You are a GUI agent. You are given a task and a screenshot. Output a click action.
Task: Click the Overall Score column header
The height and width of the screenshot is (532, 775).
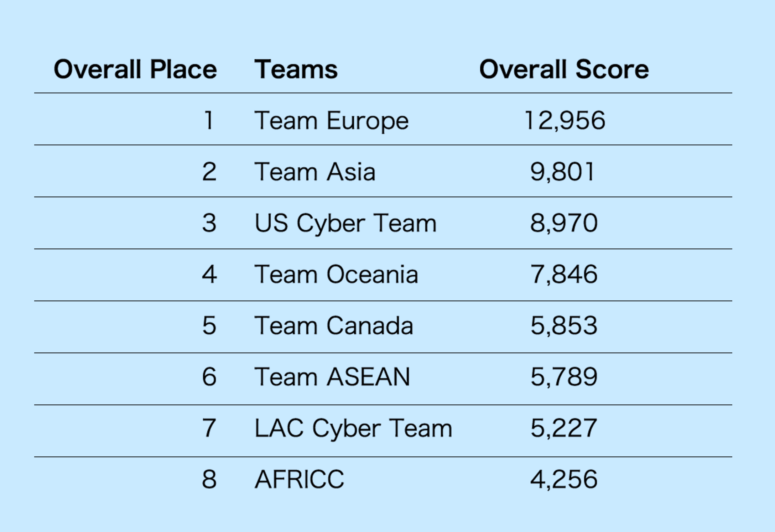tap(564, 69)
